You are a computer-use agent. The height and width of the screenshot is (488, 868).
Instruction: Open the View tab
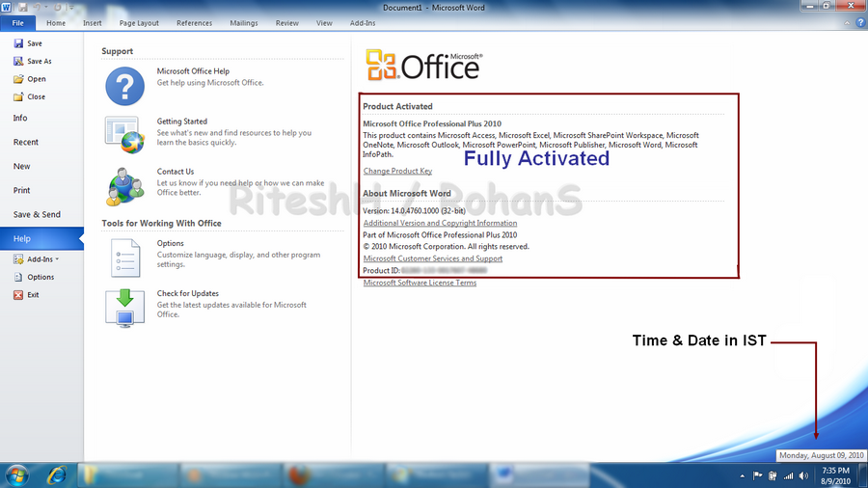pyautogui.click(x=324, y=23)
